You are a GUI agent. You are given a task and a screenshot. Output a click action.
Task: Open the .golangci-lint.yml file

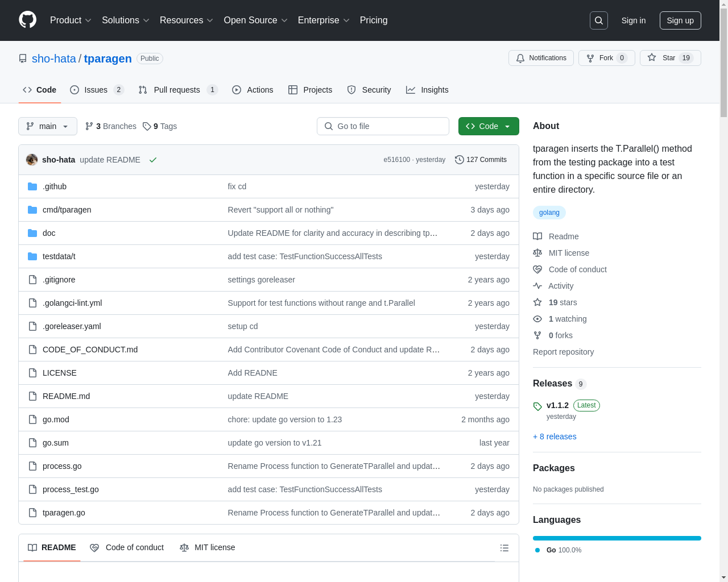[x=72, y=303]
